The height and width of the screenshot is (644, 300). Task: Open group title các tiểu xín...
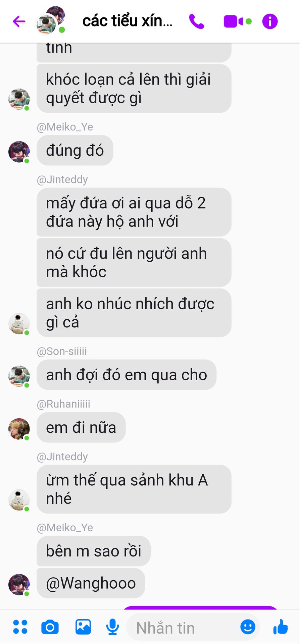pos(128,21)
